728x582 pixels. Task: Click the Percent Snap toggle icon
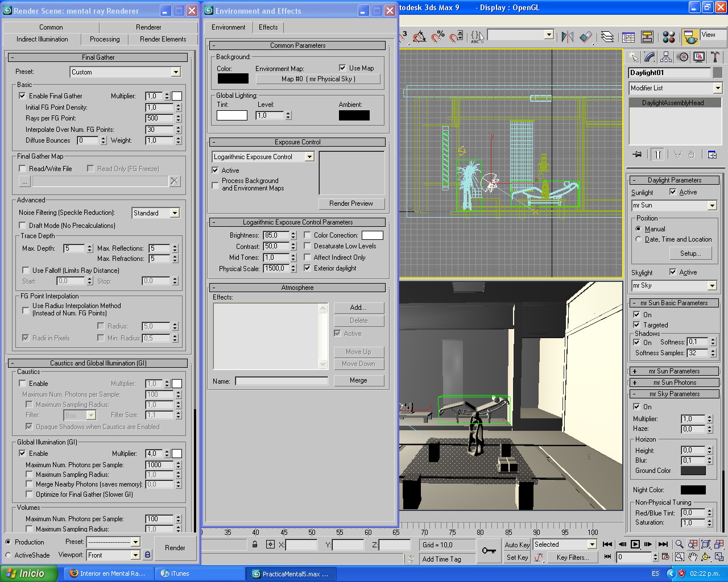point(437,37)
